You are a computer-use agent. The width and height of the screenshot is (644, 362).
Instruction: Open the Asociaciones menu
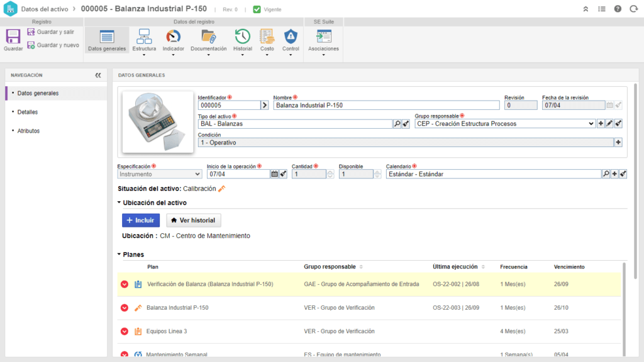click(323, 40)
